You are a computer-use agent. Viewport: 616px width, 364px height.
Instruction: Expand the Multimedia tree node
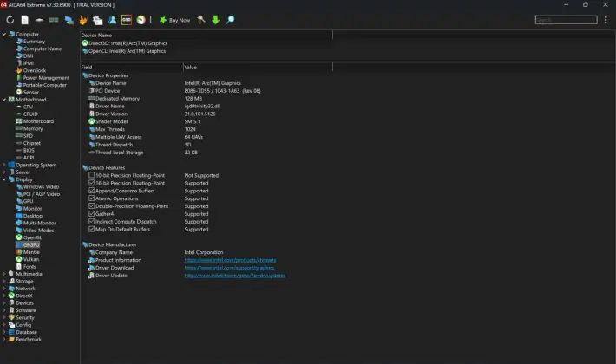tap(4, 274)
